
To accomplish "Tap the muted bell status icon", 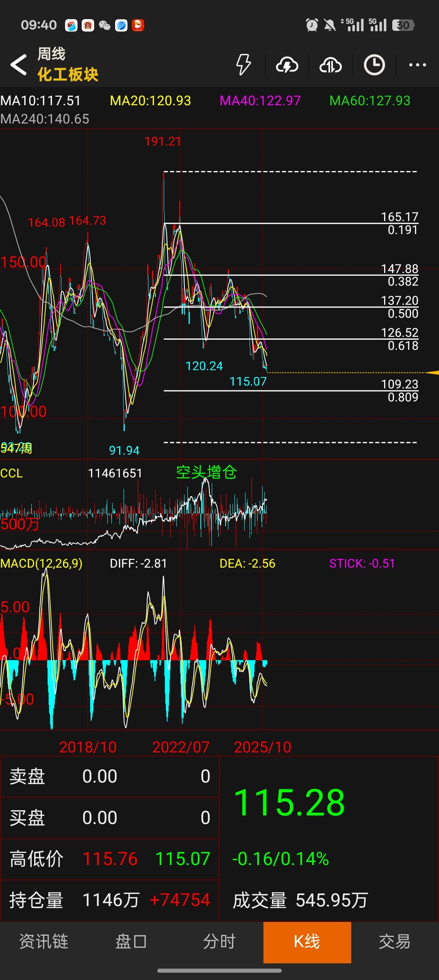I will pos(330,25).
